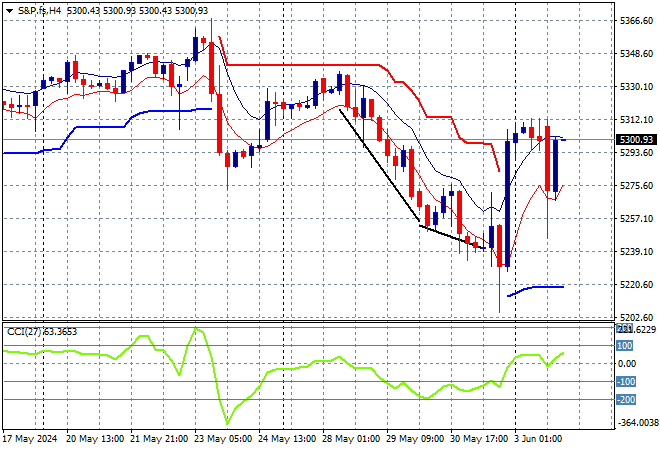Click the 23 May 05:00 time label

click(x=224, y=439)
